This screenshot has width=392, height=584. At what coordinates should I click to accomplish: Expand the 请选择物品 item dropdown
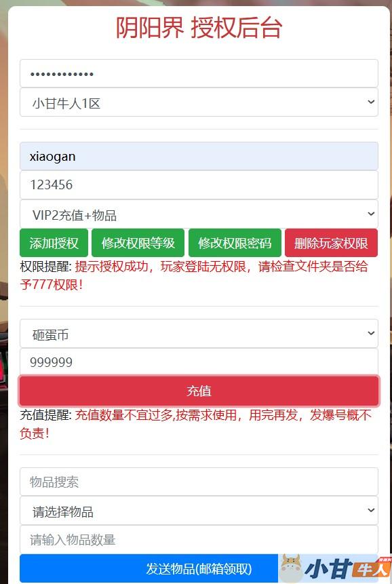coord(199,511)
